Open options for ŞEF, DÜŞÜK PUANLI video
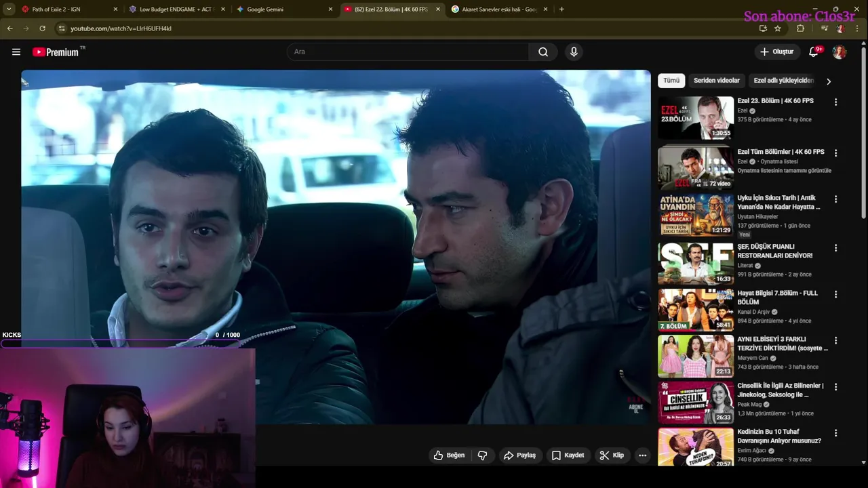Screen dimensions: 868x488 835,248
